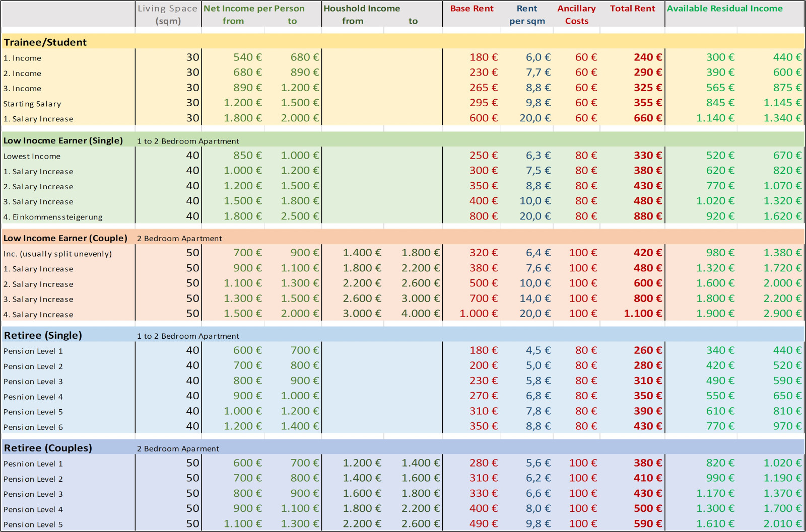The width and height of the screenshot is (806, 532).
Task: Click the residual income value '2.900 €'
Action: coord(782,314)
